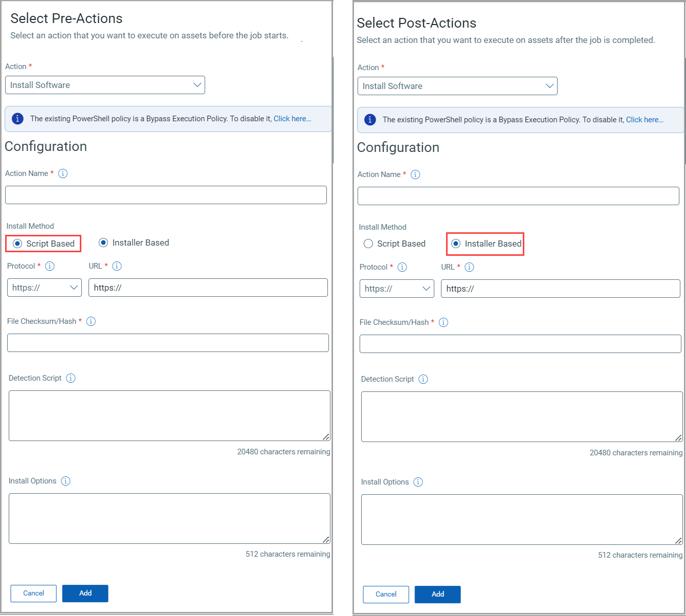
Task: Click Add button in Pre-Actions panel
Action: click(x=85, y=593)
